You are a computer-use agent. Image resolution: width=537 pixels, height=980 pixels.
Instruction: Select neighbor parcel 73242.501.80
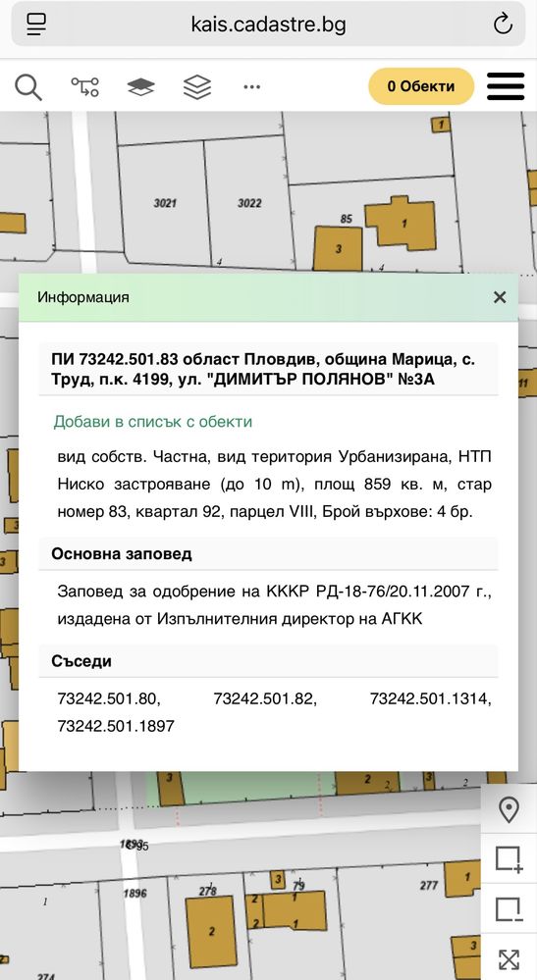click(x=109, y=698)
